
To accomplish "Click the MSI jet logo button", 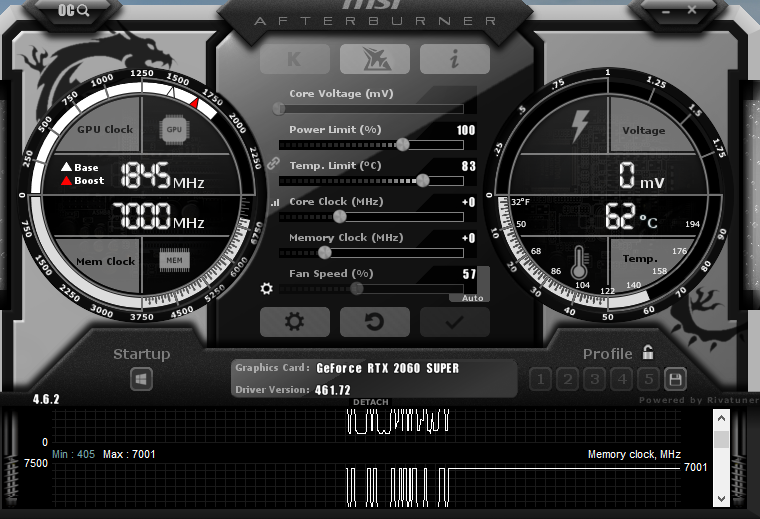I will pyautogui.click(x=375, y=59).
